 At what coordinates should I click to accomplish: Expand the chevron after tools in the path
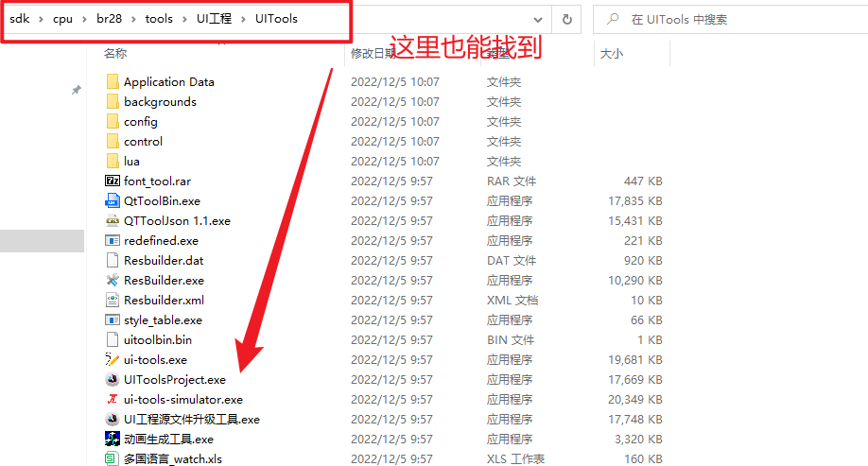tap(184, 19)
